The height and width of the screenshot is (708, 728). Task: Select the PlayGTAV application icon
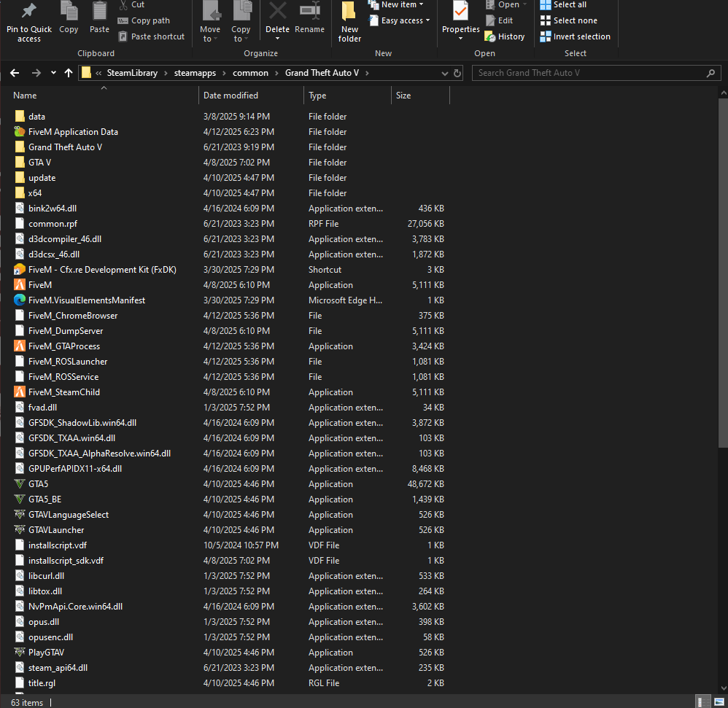tap(20, 653)
